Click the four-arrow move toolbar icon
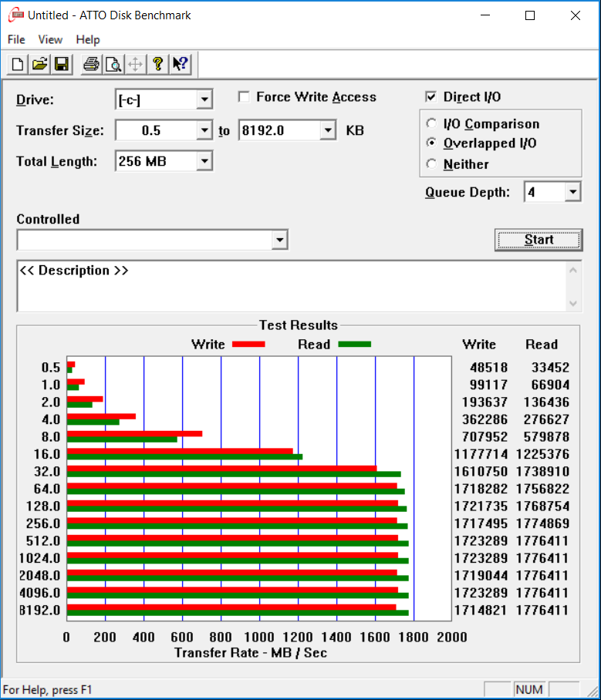This screenshot has width=601, height=700. [x=135, y=64]
